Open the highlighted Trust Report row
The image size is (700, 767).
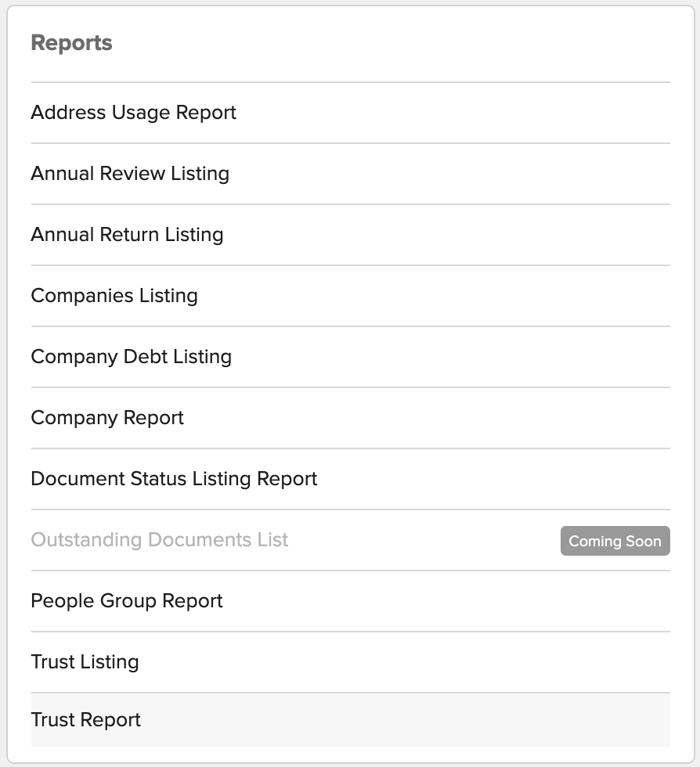pos(351,720)
